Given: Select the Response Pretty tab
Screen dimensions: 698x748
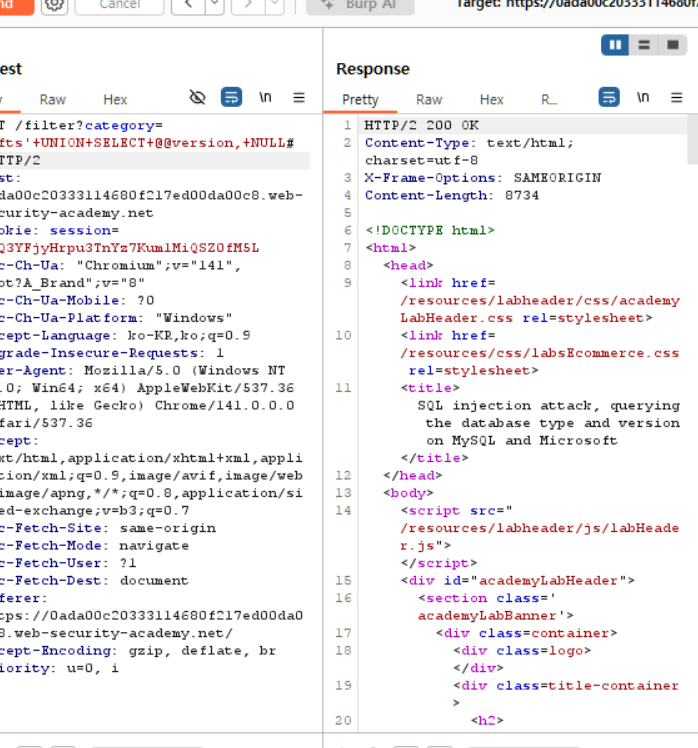Looking at the screenshot, I should [x=360, y=99].
